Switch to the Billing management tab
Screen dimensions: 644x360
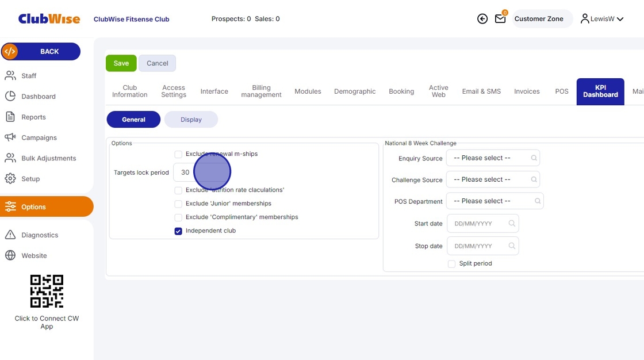point(261,91)
